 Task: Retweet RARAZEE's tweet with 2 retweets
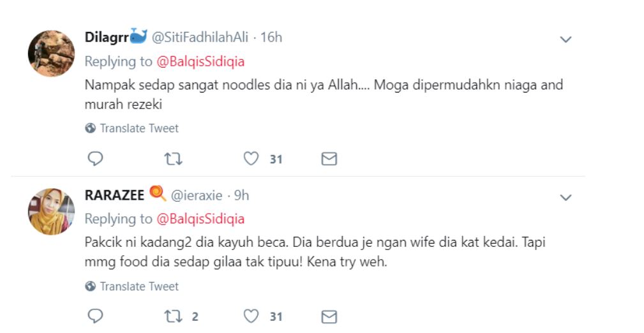click(x=174, y=316)
